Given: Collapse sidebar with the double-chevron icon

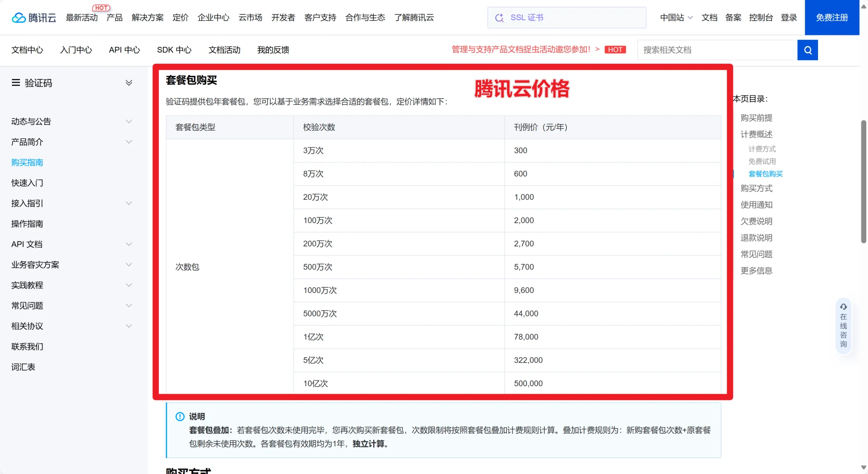Looking at the screenshot, I should [129, 83].
